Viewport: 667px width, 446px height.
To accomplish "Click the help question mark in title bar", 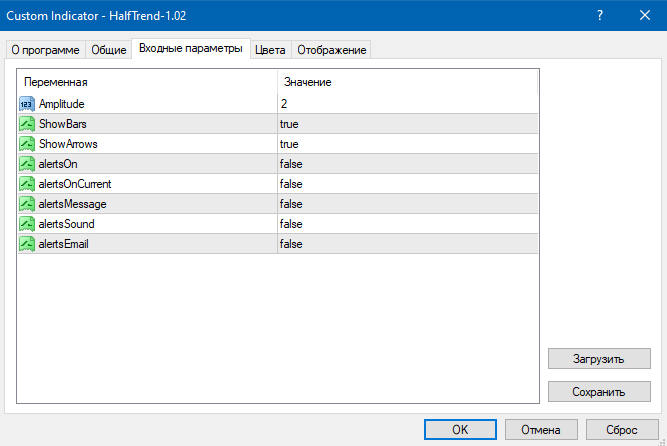I will pyautogui.click(x=600, y=15).
